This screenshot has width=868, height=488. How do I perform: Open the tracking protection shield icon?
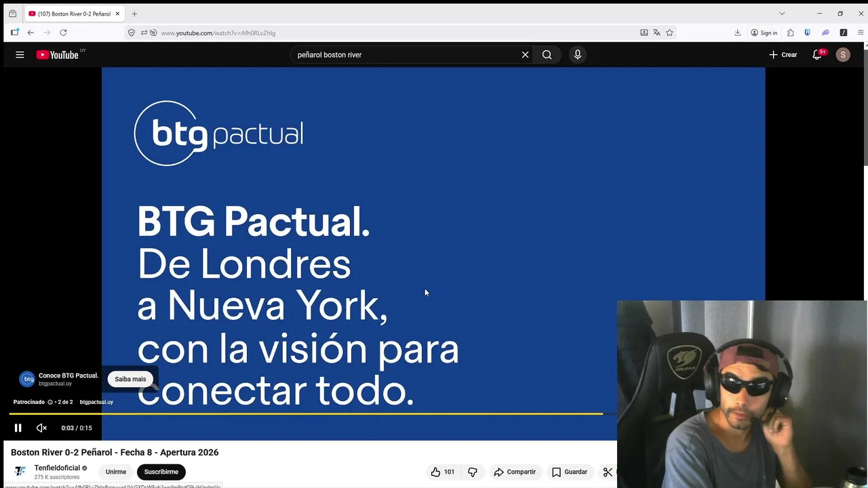point(132,33)
